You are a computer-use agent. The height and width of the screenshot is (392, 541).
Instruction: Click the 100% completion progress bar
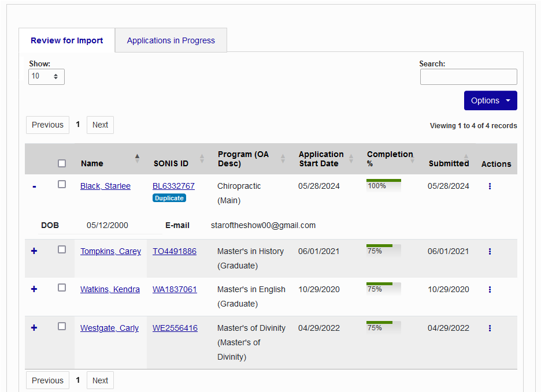383,185
